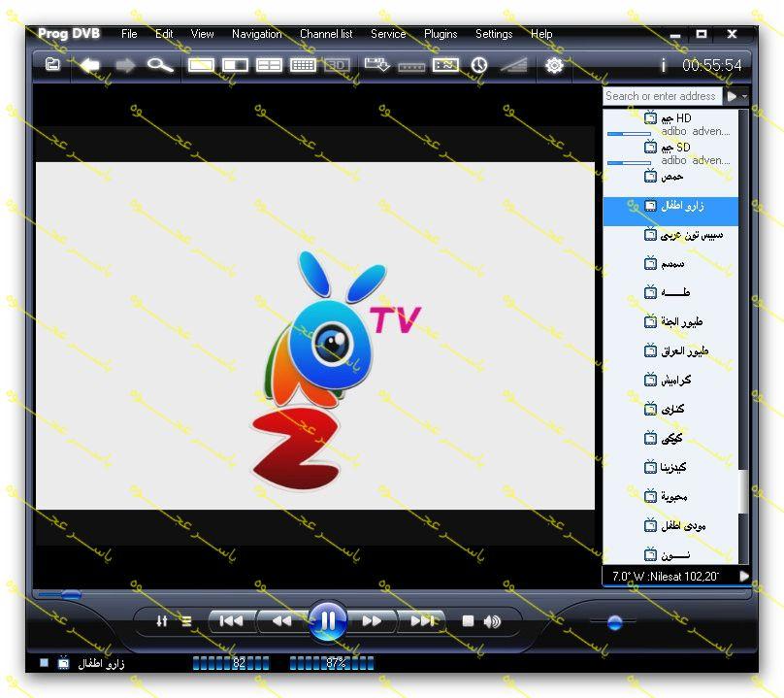Open the Plugins menu

coord(441,34)
